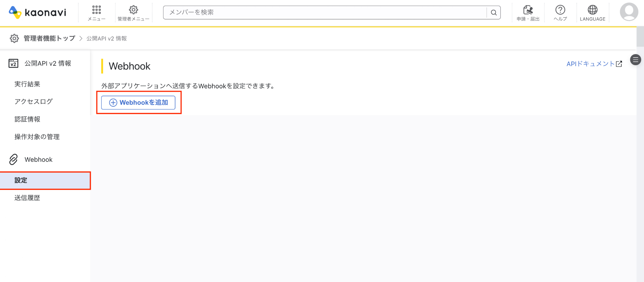Open 認証情報 in the sidebar
Screen dimensions: 644x282
[27, 119]
